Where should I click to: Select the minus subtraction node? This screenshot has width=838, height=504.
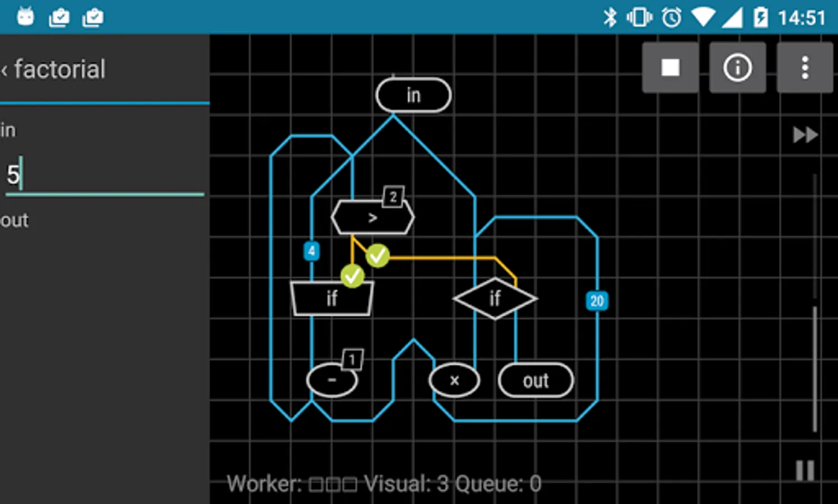332,380
